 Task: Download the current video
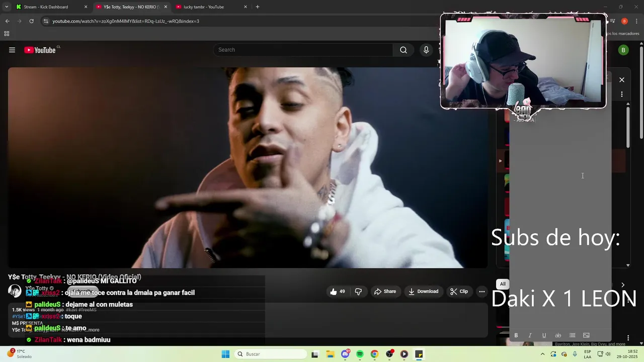click(423, 291)
